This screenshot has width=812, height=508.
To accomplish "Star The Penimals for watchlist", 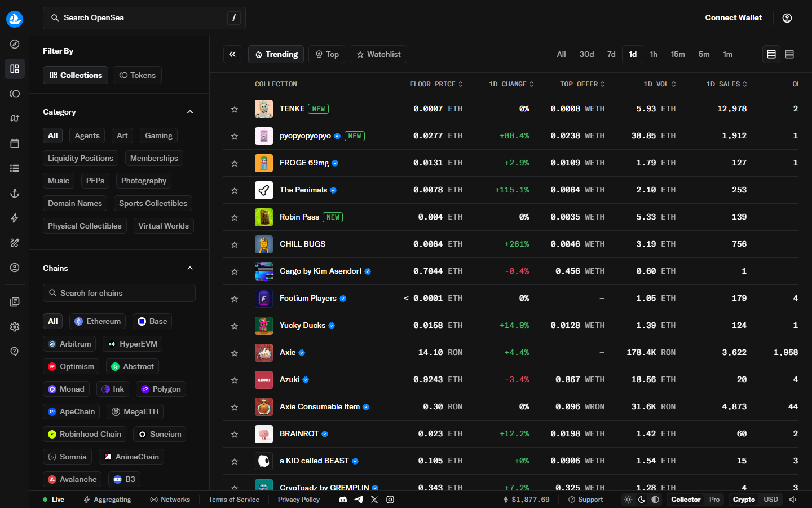I will [x=235, y=190].
